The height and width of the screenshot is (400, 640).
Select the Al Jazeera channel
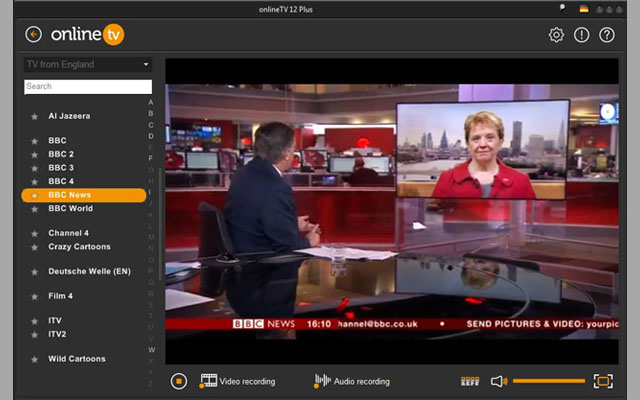[69, 116]
